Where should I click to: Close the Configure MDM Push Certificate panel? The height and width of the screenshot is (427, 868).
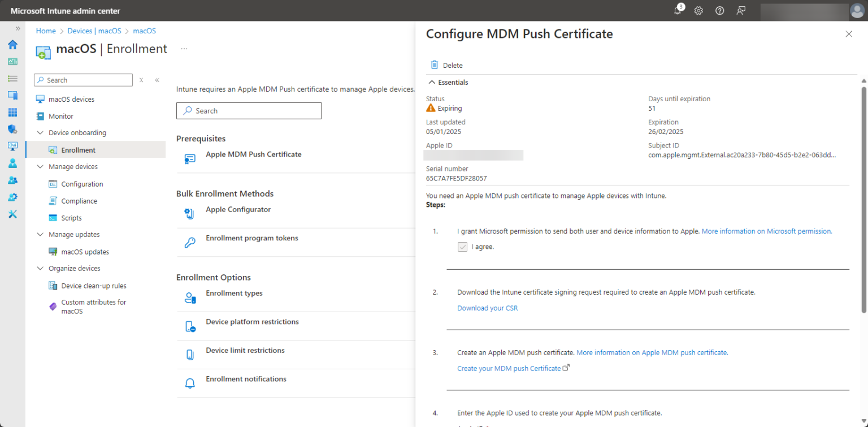(848, 34)
